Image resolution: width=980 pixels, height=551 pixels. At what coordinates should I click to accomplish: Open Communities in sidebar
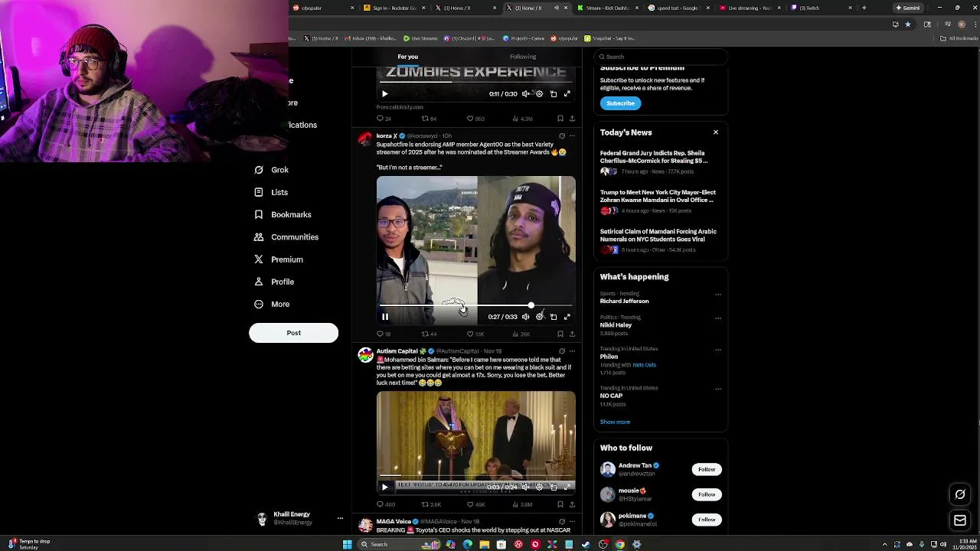(x=286, y=237)
